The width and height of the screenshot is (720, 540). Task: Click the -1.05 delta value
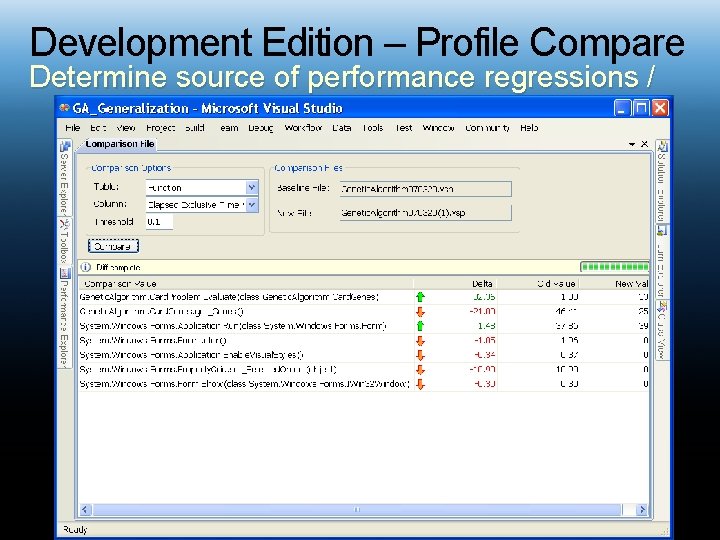(484, 341)
